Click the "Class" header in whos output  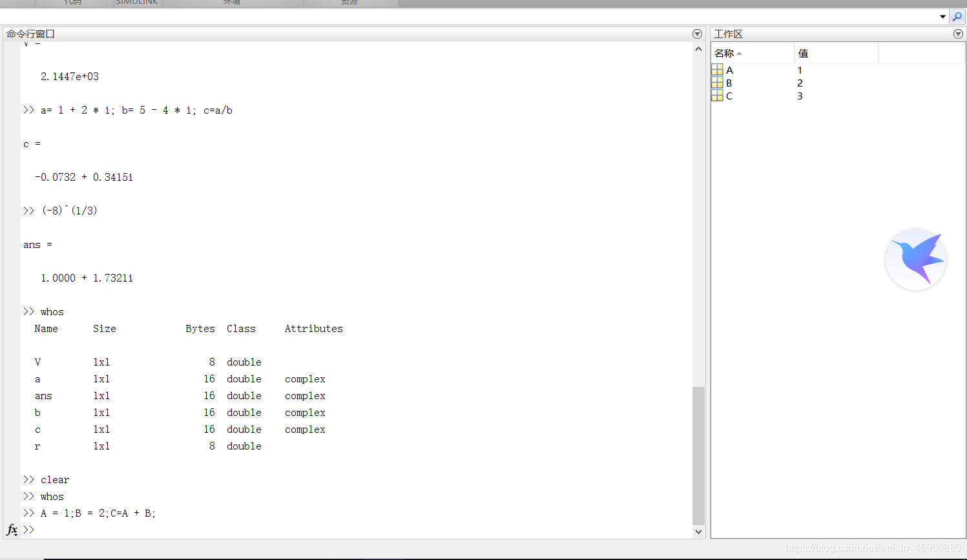click(x=241, y=329)
